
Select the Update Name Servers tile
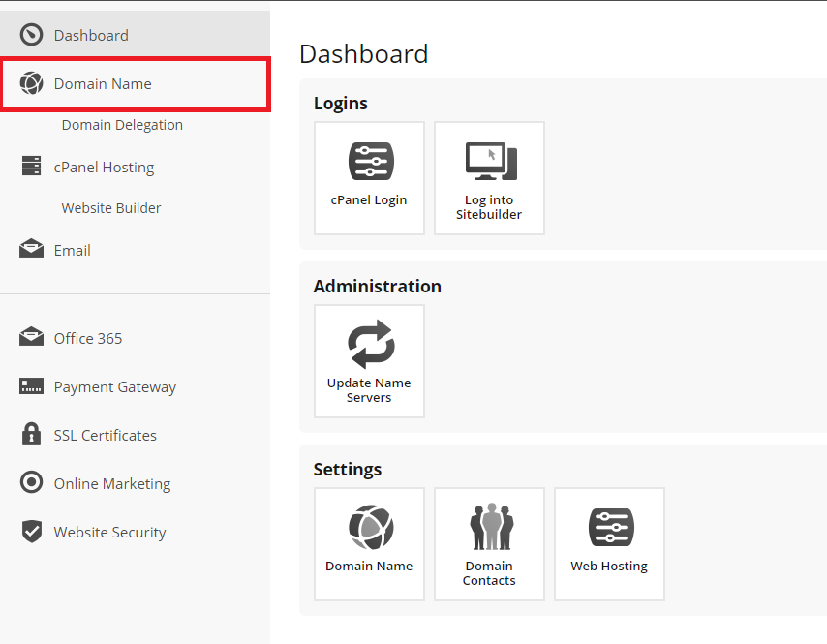click(369, 361)
